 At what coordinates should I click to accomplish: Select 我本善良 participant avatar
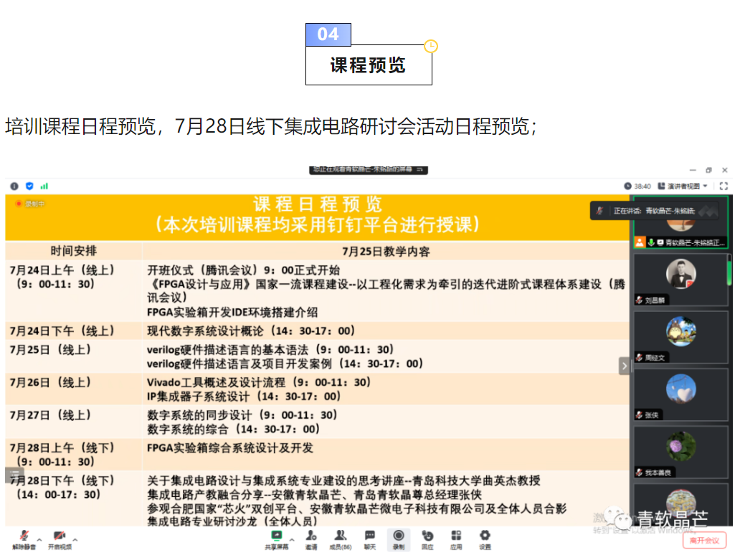[681, 446]
